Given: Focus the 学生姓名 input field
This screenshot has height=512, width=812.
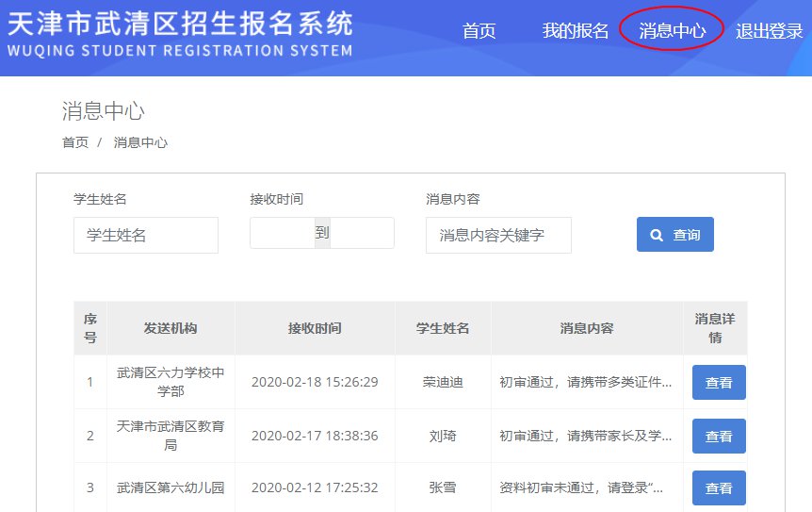Looking at the screenshot, I should (146, 235).
